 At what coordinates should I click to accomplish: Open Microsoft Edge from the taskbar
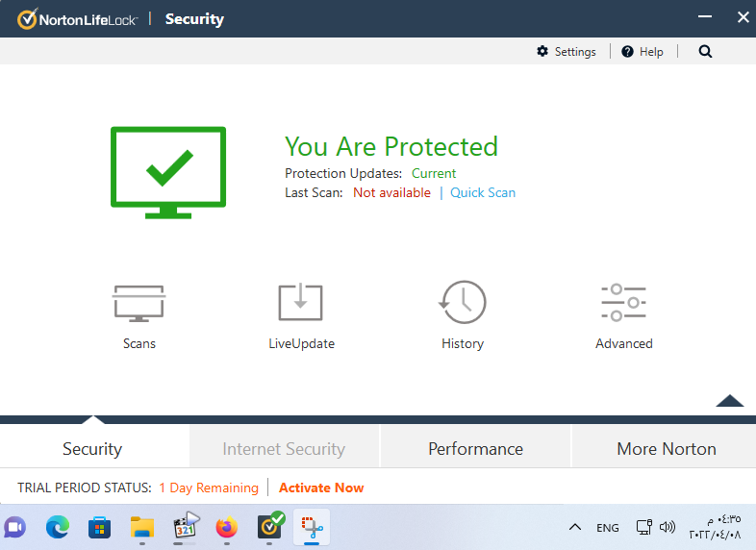58,528
